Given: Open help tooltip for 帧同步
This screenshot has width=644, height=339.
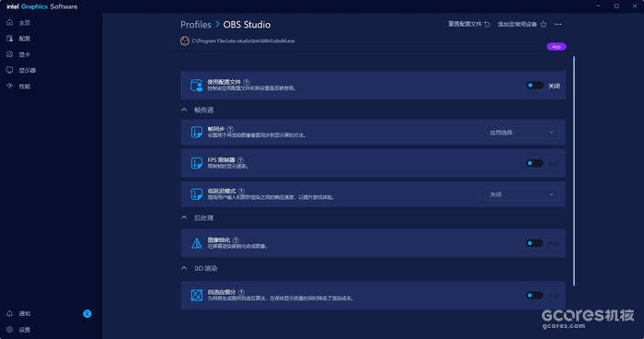Looking at the screenshot, I should [x=230, y=129].
